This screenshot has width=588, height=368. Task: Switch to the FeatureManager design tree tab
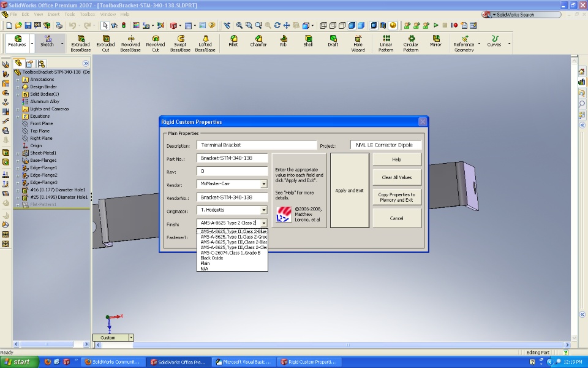pos(18,63)
